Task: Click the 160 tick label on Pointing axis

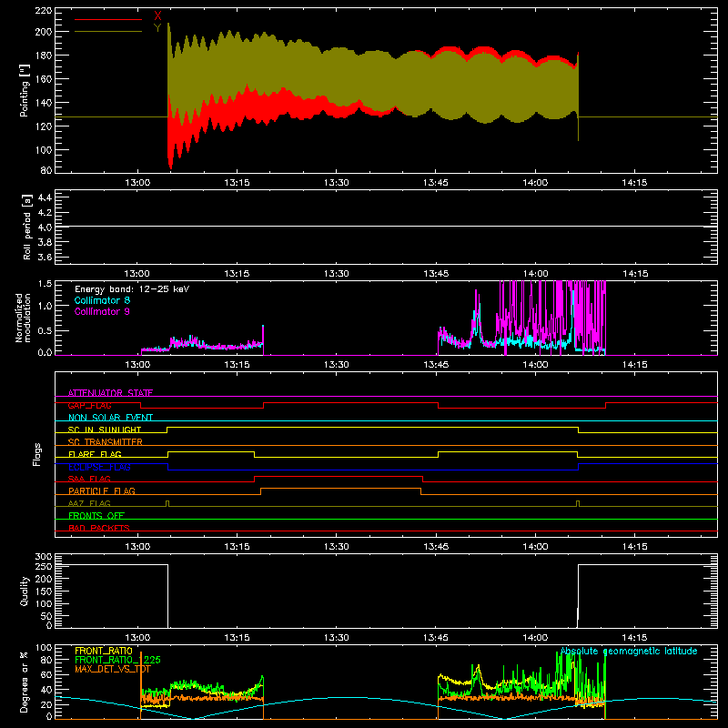Action: click(43, 79)
